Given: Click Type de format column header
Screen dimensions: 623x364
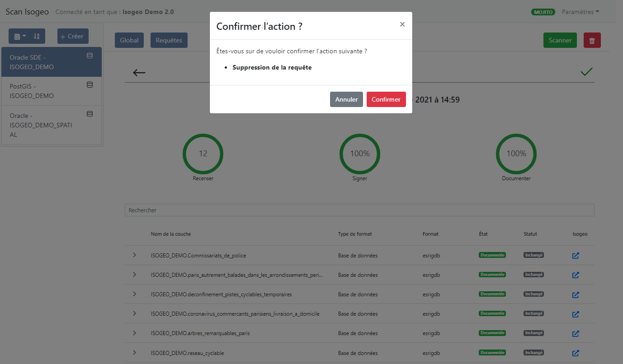Looking at the screenshot, I should [355, 234].
